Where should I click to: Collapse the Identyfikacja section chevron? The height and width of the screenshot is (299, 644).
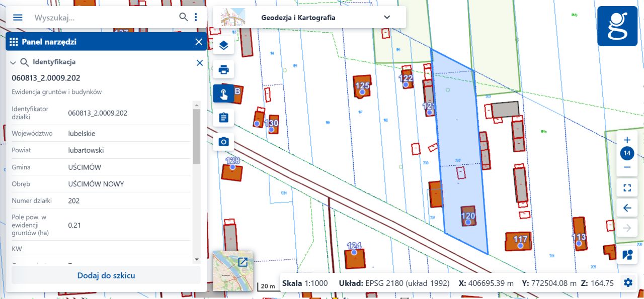pos(13,63)
